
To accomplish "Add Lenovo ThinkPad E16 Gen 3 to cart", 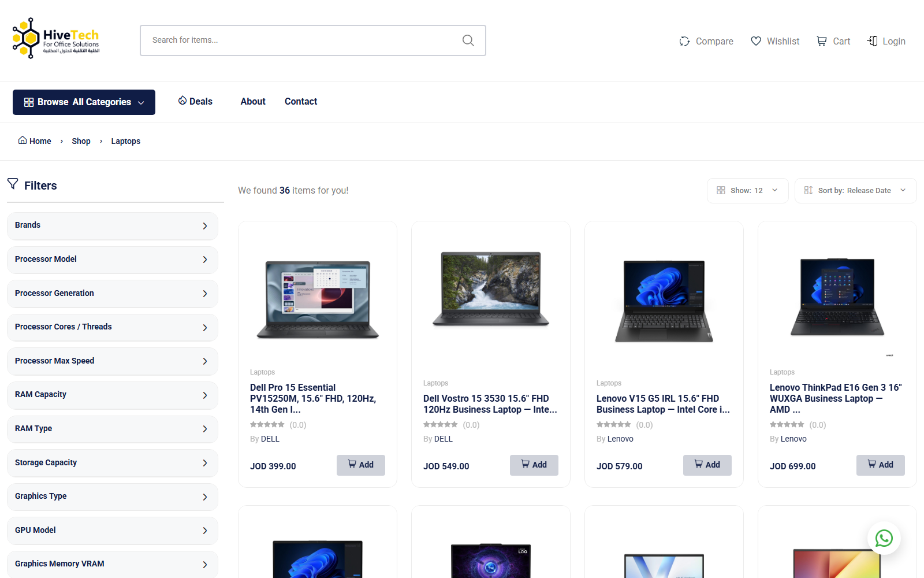I will 881,465.
